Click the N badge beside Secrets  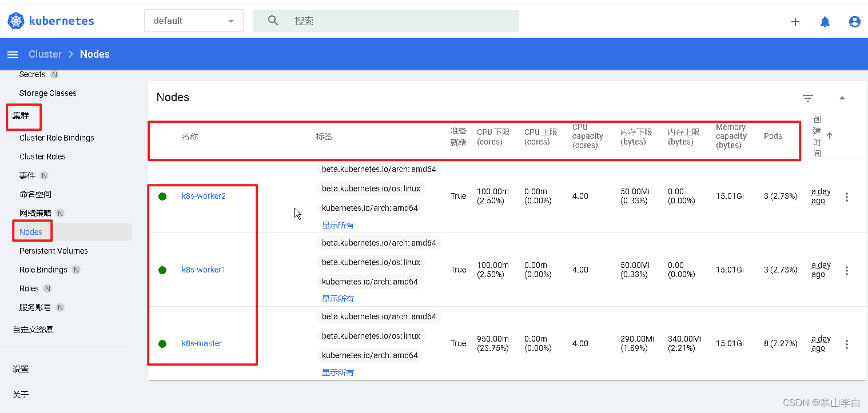54,74
